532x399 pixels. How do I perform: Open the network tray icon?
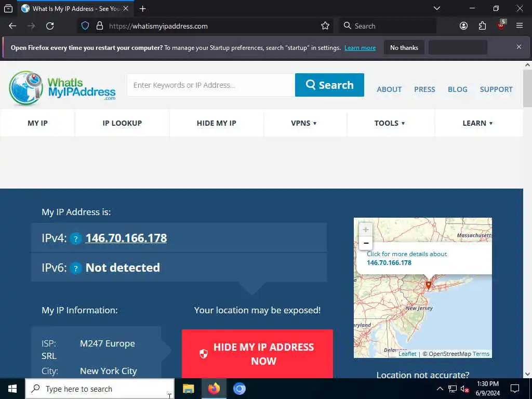[x=453, y=389]
